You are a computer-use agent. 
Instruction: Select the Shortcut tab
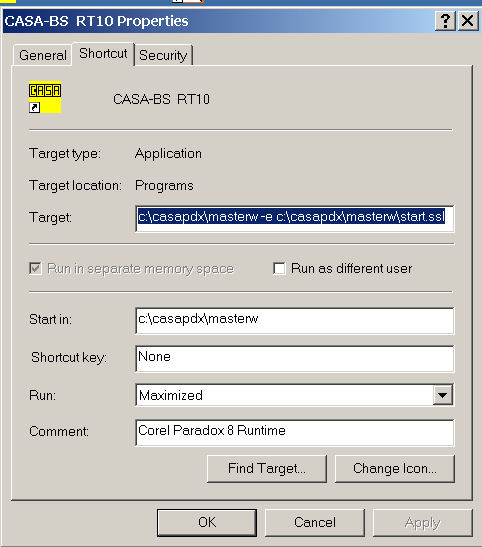103,54
